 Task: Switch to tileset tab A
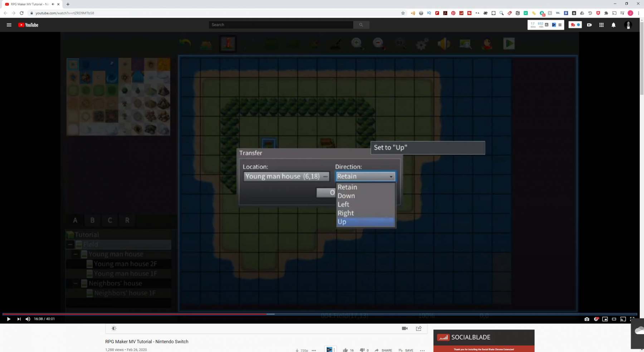75,220
